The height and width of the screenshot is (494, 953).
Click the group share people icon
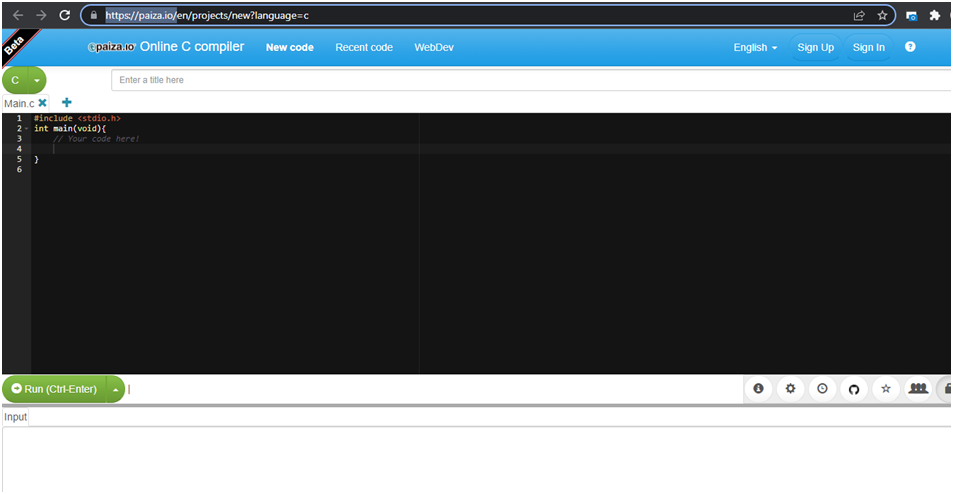pos(916,389)
